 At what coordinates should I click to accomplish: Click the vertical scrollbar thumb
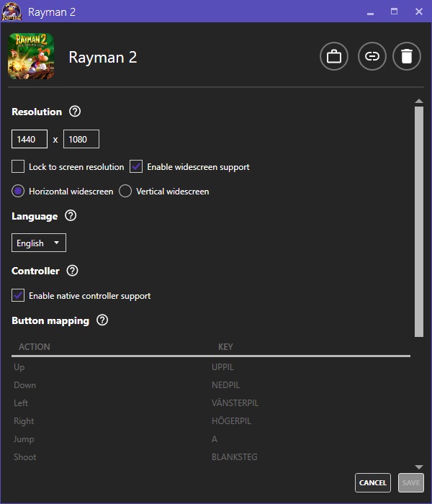[x=419, y=222]
